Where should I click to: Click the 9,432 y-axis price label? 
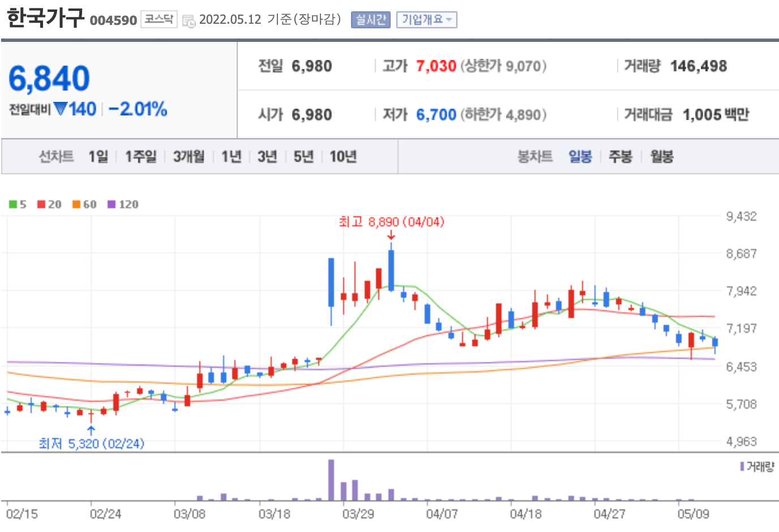742,216
